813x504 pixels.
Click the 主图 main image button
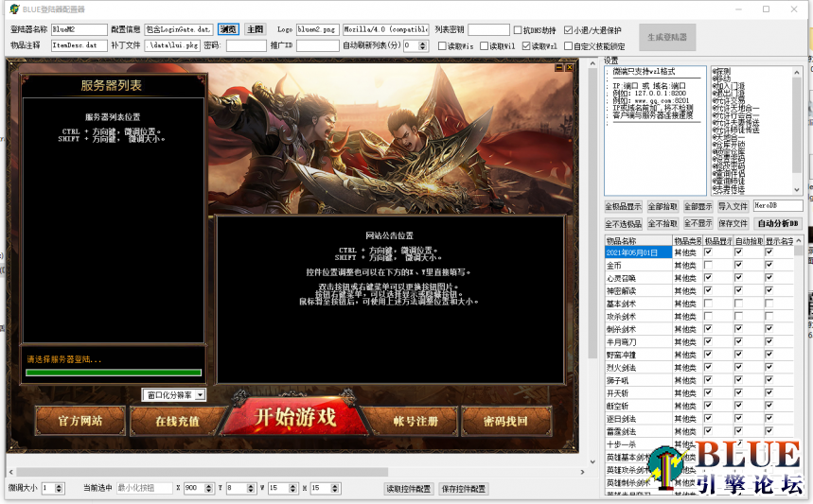[256, 29]
